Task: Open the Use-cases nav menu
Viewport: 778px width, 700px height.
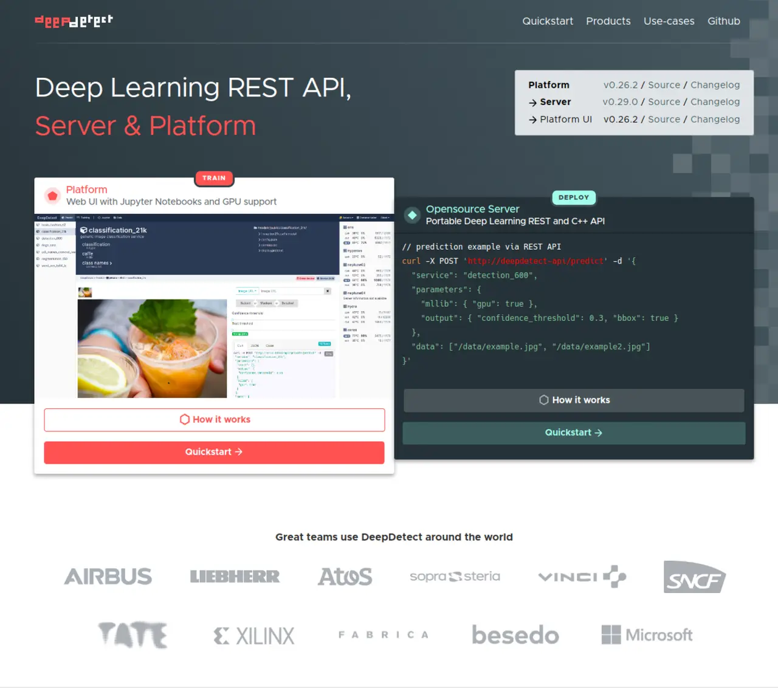Action: 669,21
